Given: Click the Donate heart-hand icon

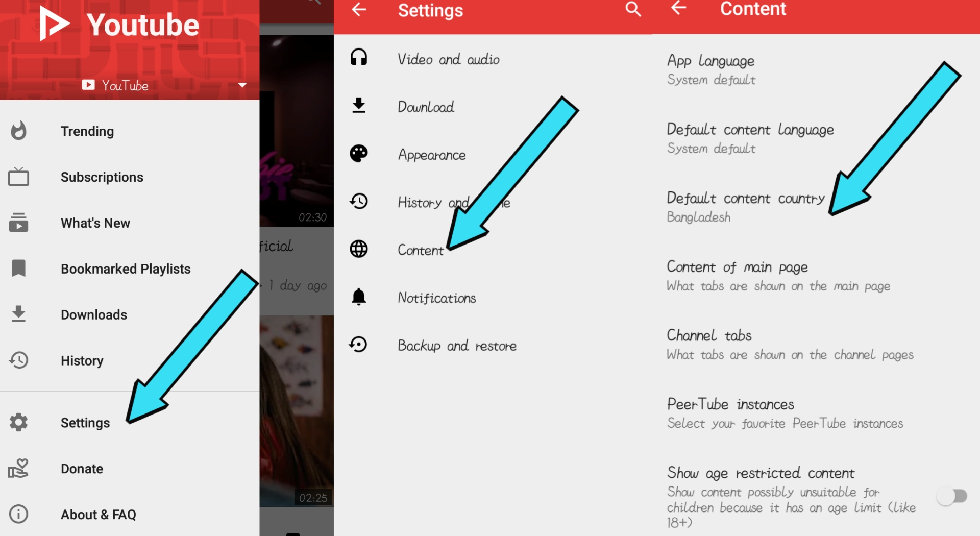Looking at the screenshot, I should click(x=19, y=468).
